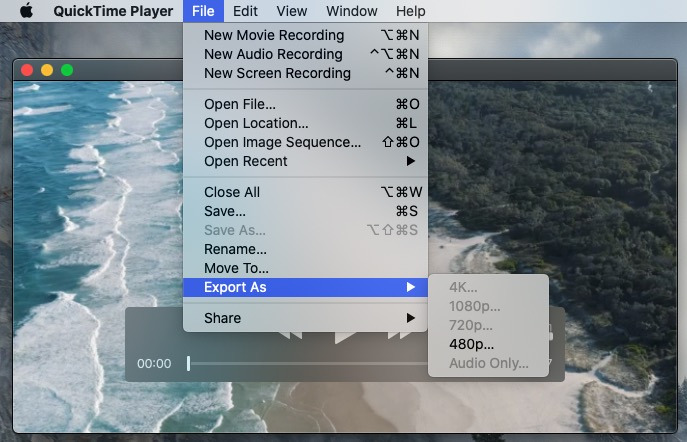Select Open Location… menu entry
687x442 pixels.
(305, 123)
